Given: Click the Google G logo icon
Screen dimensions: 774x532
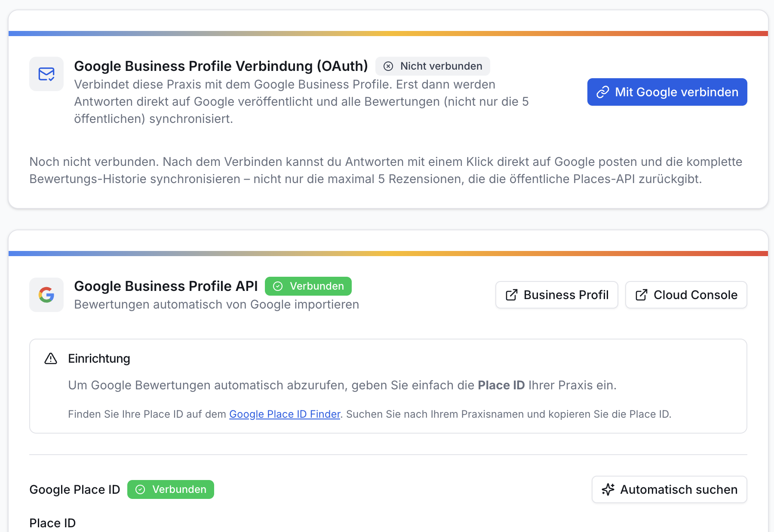Looking at the screenshot, I should 46,295.
